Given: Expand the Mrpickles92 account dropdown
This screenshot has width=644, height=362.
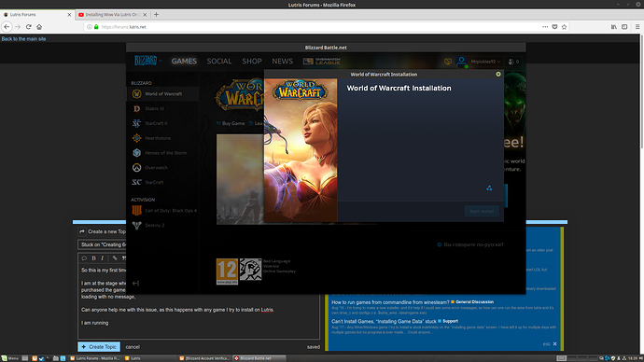Looking at the screenshot, I should [x=485, y=62].
